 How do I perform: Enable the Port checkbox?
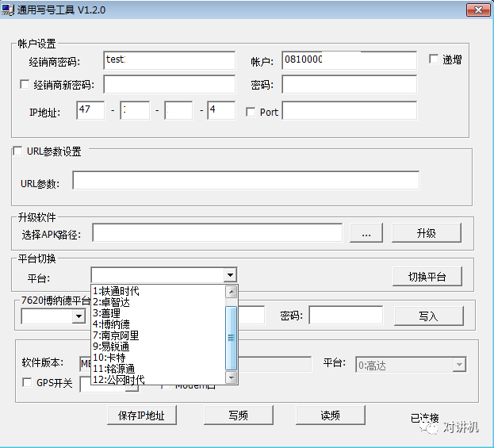tap(251, 112)
